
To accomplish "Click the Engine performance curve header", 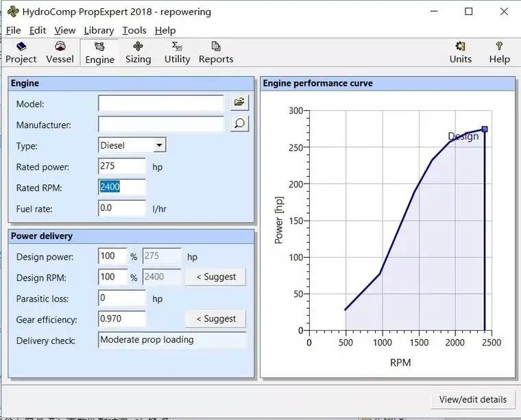I will [387, 84].
